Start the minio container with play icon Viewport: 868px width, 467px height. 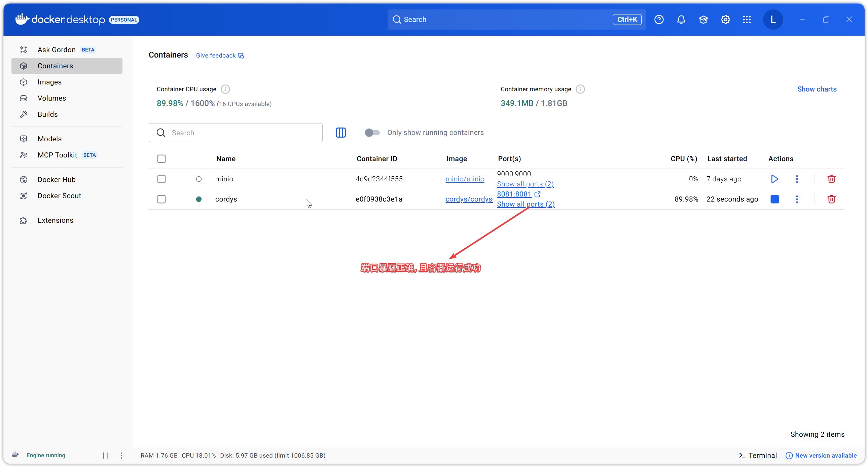click(774, 179)
